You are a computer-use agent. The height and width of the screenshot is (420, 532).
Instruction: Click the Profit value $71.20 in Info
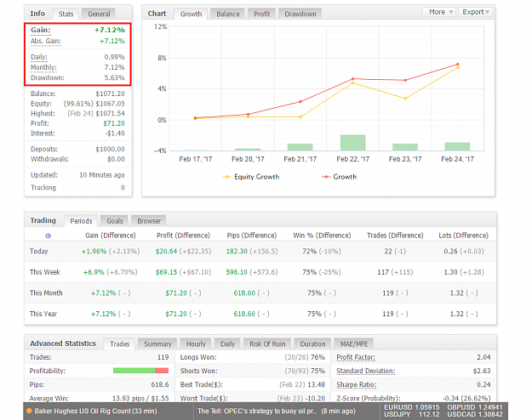coord(114,123)
